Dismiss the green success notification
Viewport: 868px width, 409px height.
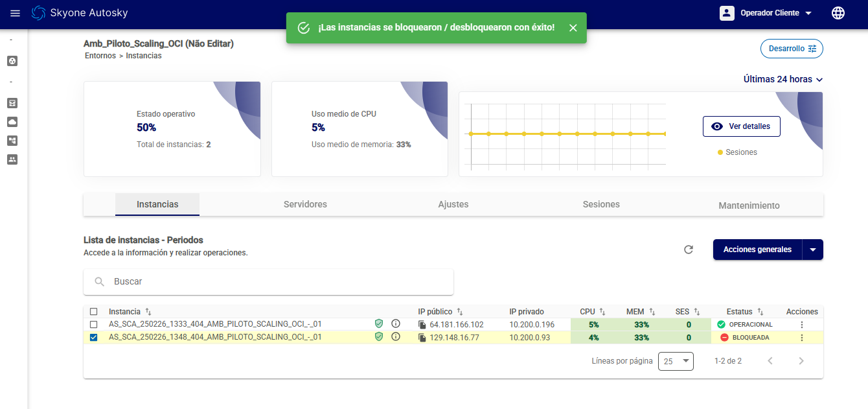click(573, 28)
